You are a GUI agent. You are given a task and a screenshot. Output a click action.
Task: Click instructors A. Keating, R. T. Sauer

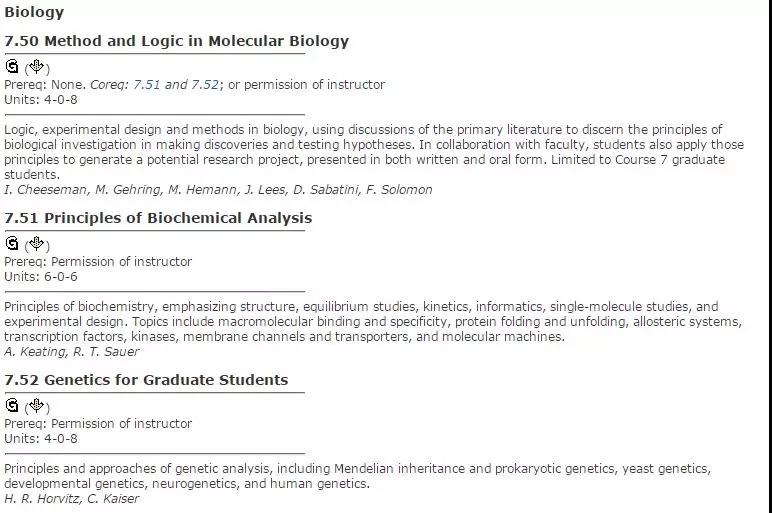72,352
